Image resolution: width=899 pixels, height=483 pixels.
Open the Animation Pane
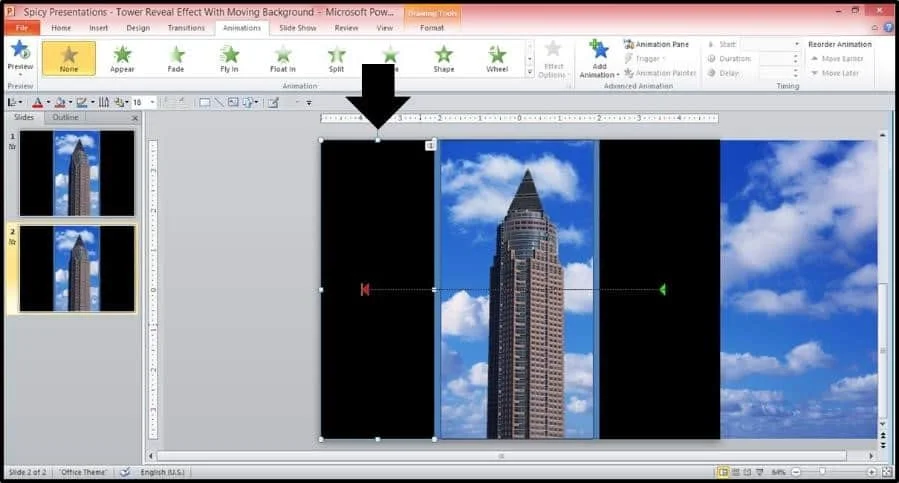click(656, 44)
